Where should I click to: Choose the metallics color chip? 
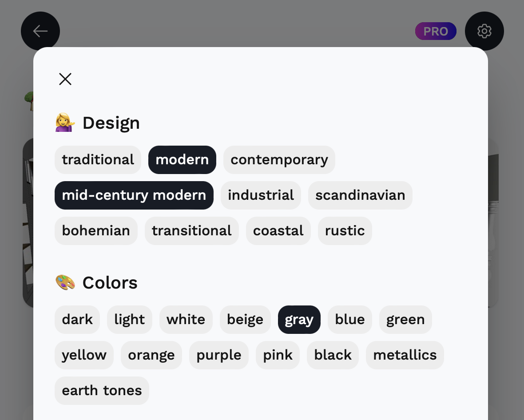(405, 355)
